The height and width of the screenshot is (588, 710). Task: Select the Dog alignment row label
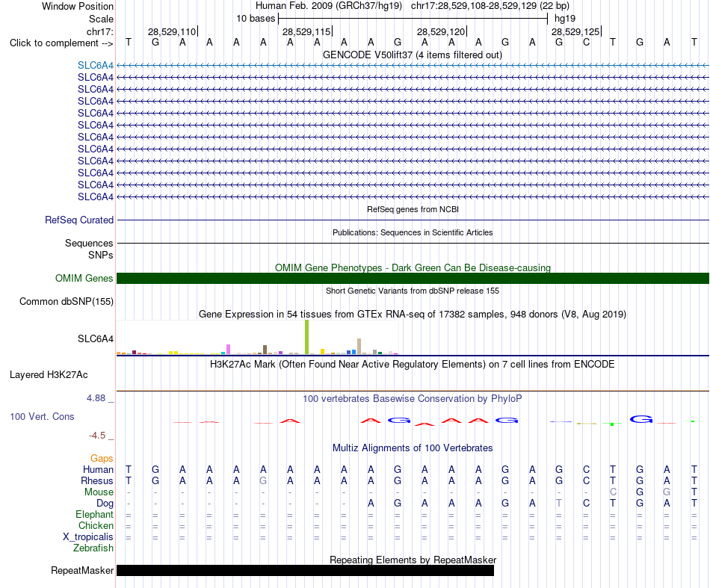click(105, 504)
